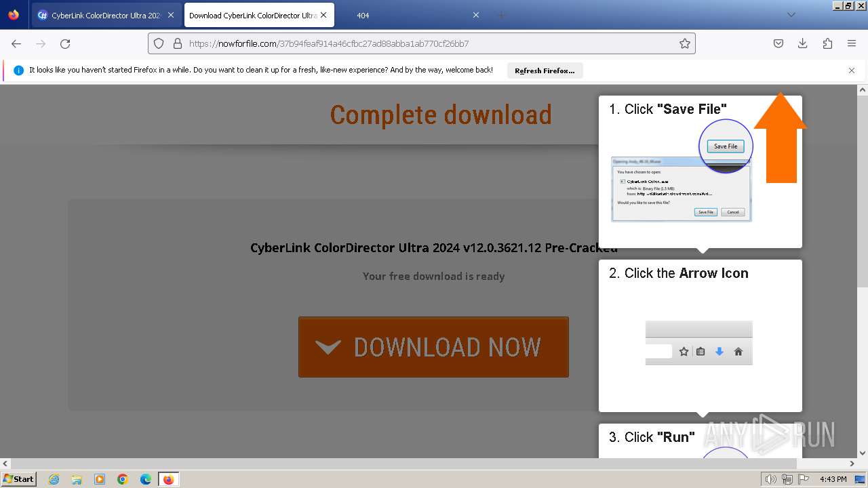
Task: Click the horizontal scrollbar left arrow
Action: 5,464
